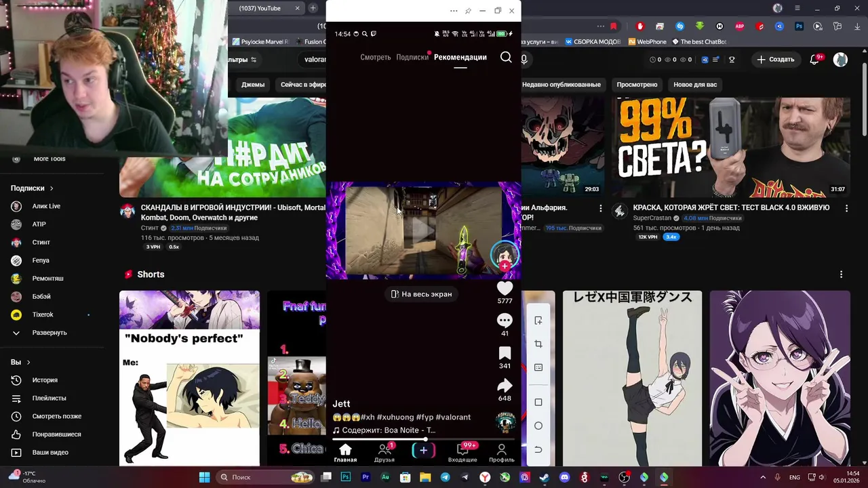Click the AdBlock Plus ABP extension icon

[740, 26]
